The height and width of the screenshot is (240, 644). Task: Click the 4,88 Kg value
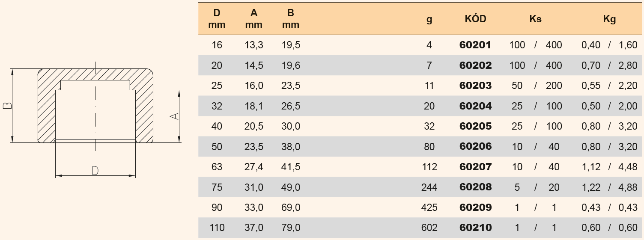point(628,187)
